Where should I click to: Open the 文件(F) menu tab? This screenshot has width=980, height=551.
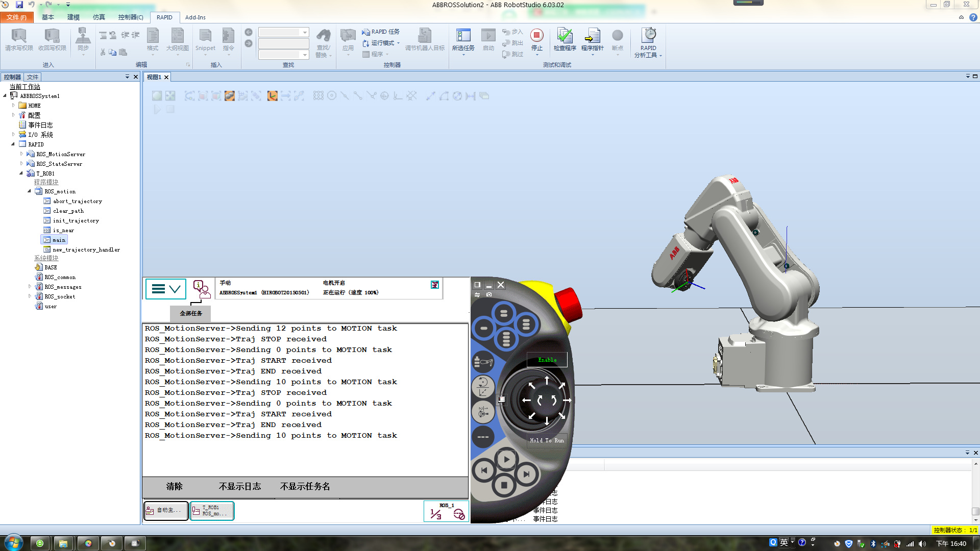[17, 17]
